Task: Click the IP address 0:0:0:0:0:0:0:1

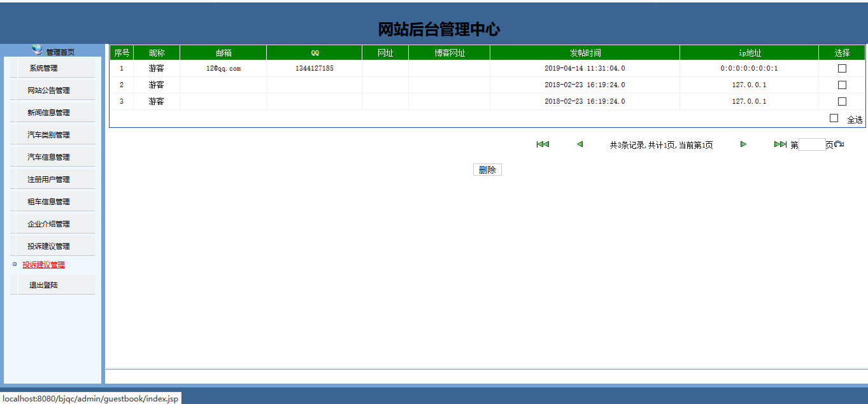Action: pos(750,68)
